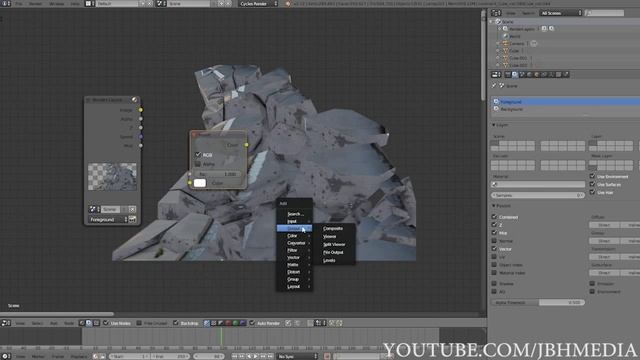
Task: Jump to the start frame in timeline
Action: click(x=234, y=356)
